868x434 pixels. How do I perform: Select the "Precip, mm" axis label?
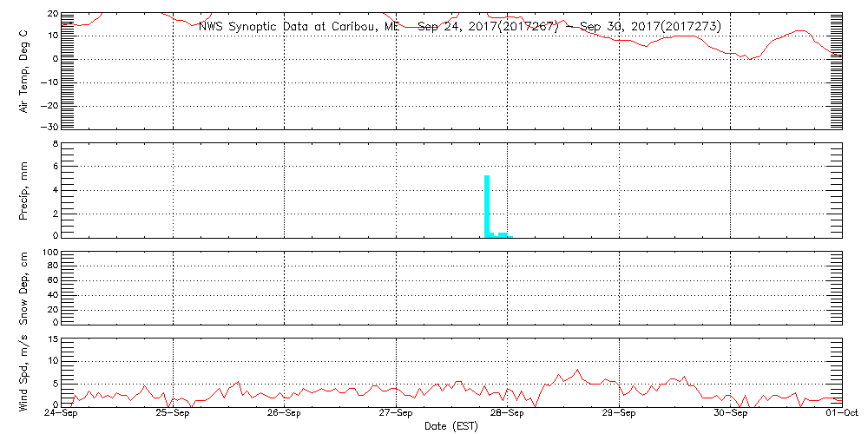click(23, 192)
